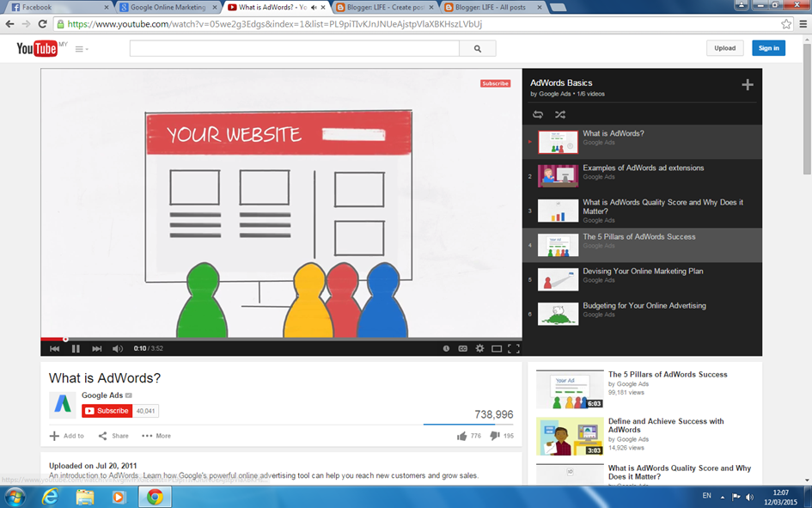Open suggested video 'Define and Achieve Success with AdWords'
This screenshot has width=812, height=508.
tap(665, 425)
